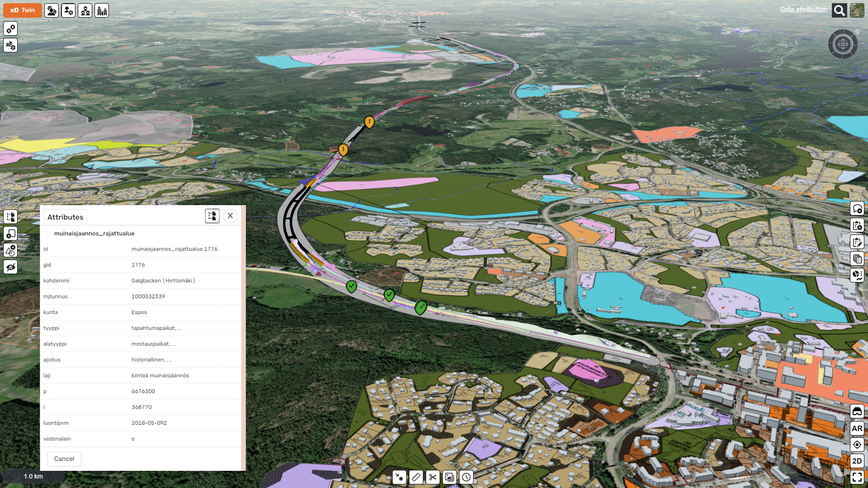This screenshot has height=488, width=868.
Task: Select the scissors clipping tool in the bottom toolbar
Action: (x=432, y=477)
